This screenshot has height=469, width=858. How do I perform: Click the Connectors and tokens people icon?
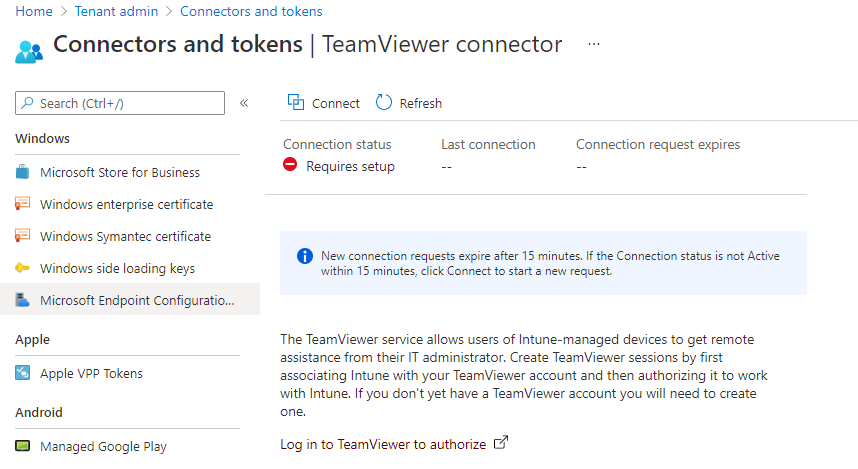(29, 52)
